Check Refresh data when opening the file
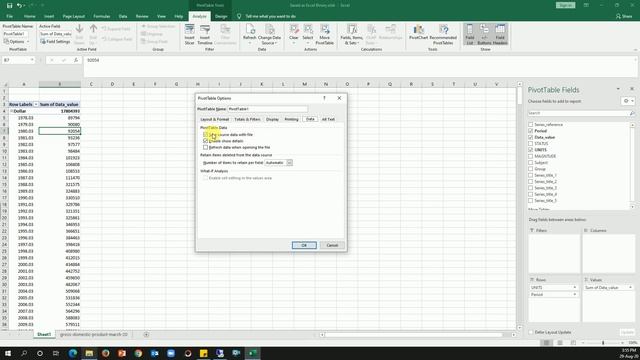The height and width of the screenshot is (360, 640). coord(206,147)
